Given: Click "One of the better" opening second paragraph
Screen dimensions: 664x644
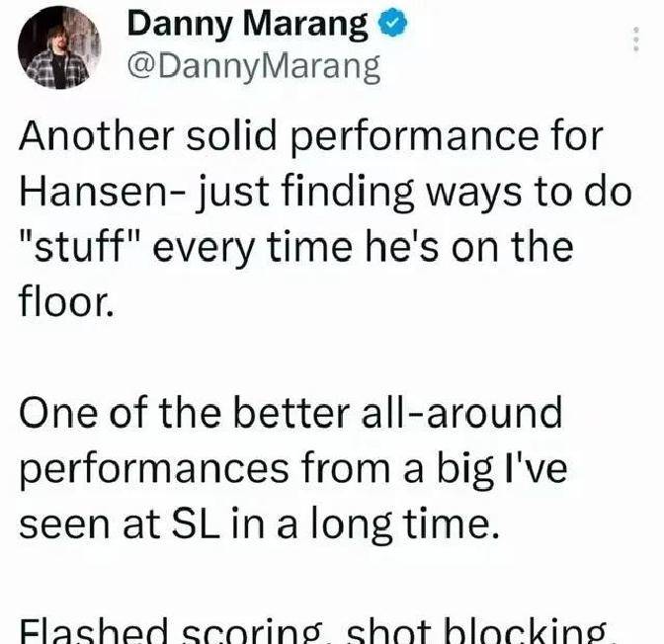Looking at the screenshot, I should click(185, 412).
